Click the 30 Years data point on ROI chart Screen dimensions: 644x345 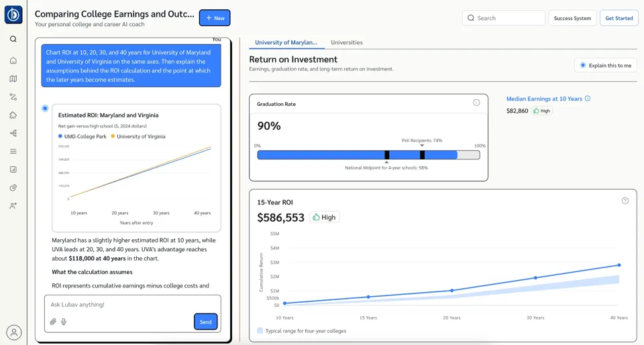pos(535,278)
